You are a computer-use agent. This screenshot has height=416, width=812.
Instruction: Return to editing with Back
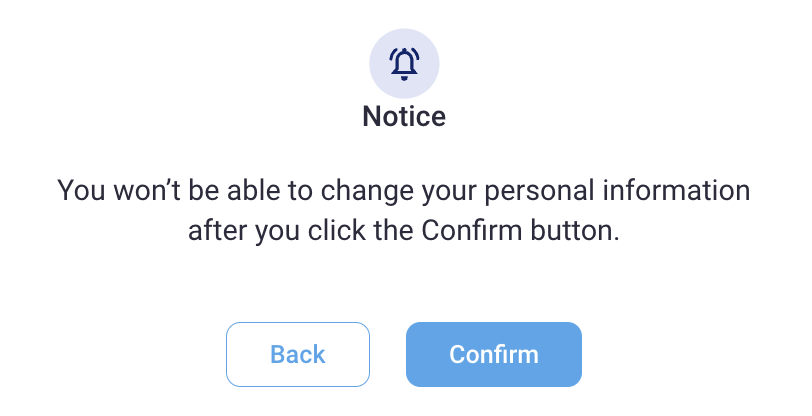click(x=298, y=354)
